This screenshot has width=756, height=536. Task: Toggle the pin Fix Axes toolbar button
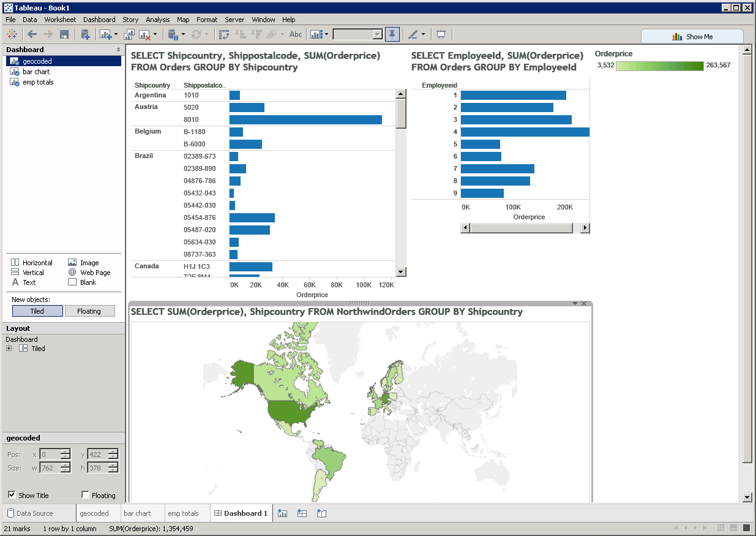(392, 35)
